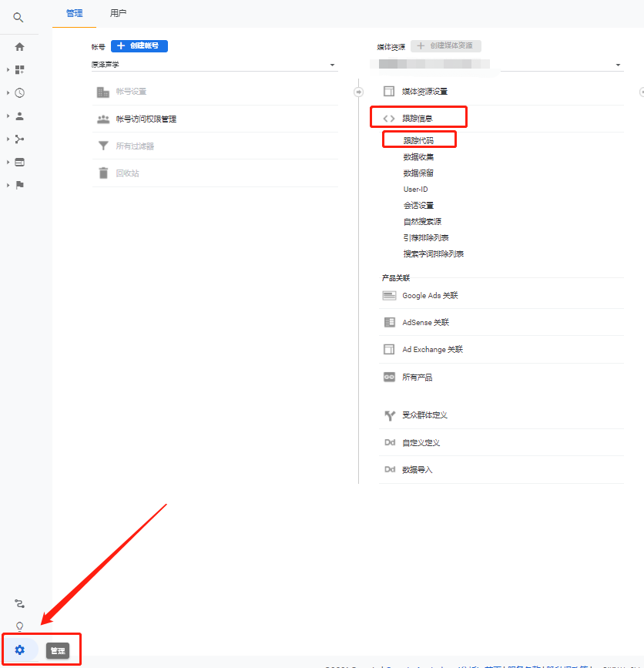Screen dimensions: 644x668
Task: Click Google Ads 关联 text
Action: pyautogui.click(x=430, y=296)
